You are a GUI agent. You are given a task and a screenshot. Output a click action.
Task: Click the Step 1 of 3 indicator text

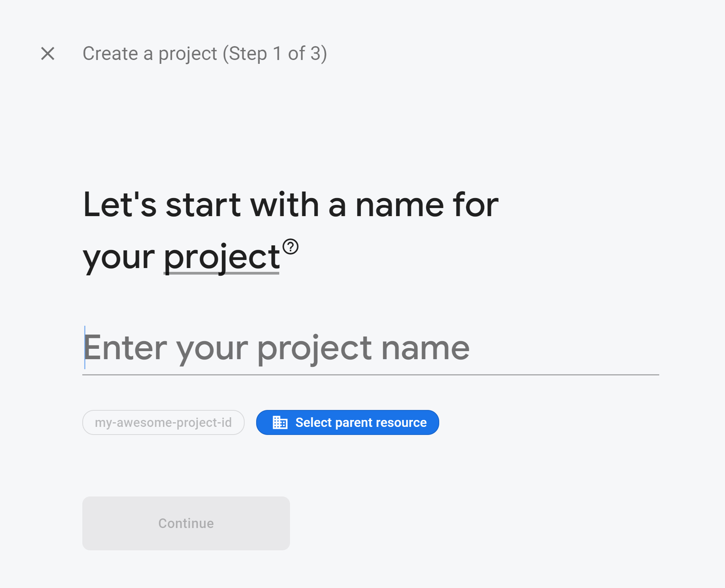[275, 53]
